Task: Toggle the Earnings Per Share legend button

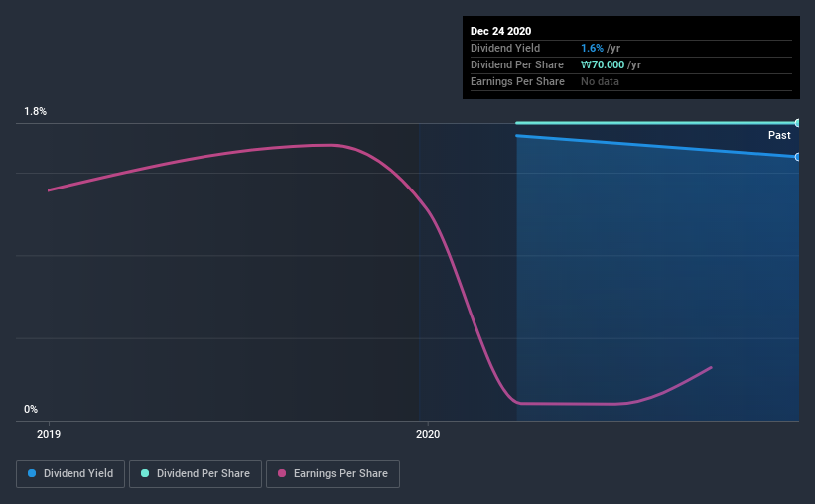Action: coord(333,474)
